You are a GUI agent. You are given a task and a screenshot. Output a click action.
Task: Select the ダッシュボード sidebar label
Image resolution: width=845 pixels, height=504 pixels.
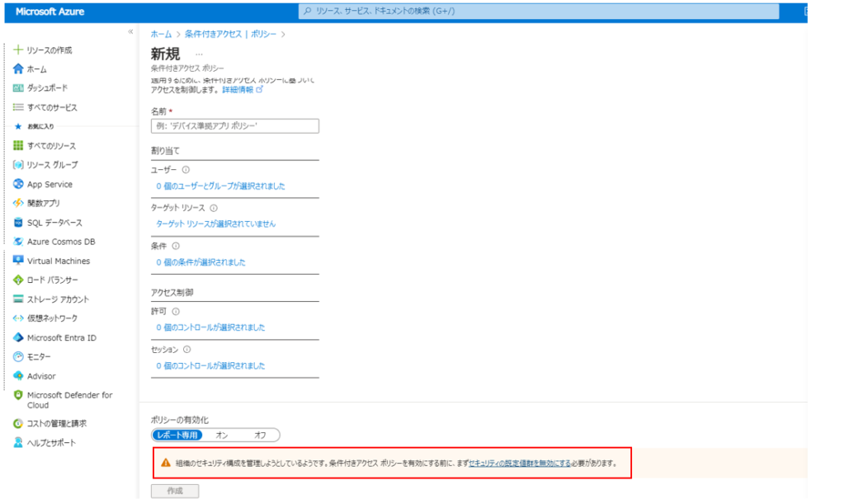coord(47,87)
